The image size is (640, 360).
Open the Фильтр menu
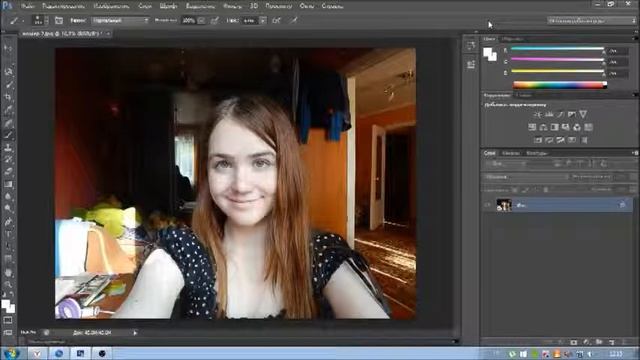point(233,6)
